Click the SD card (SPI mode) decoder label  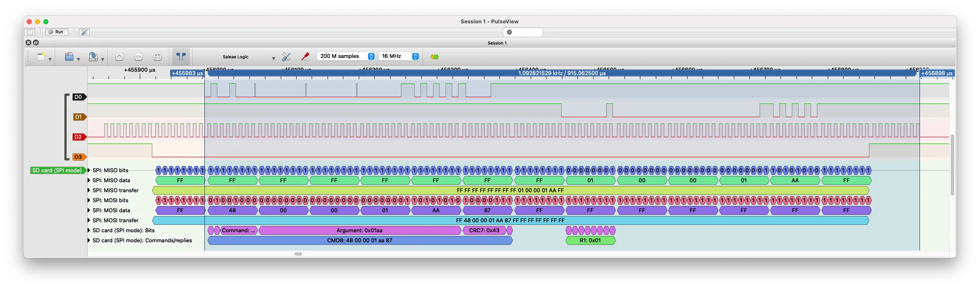58,170
